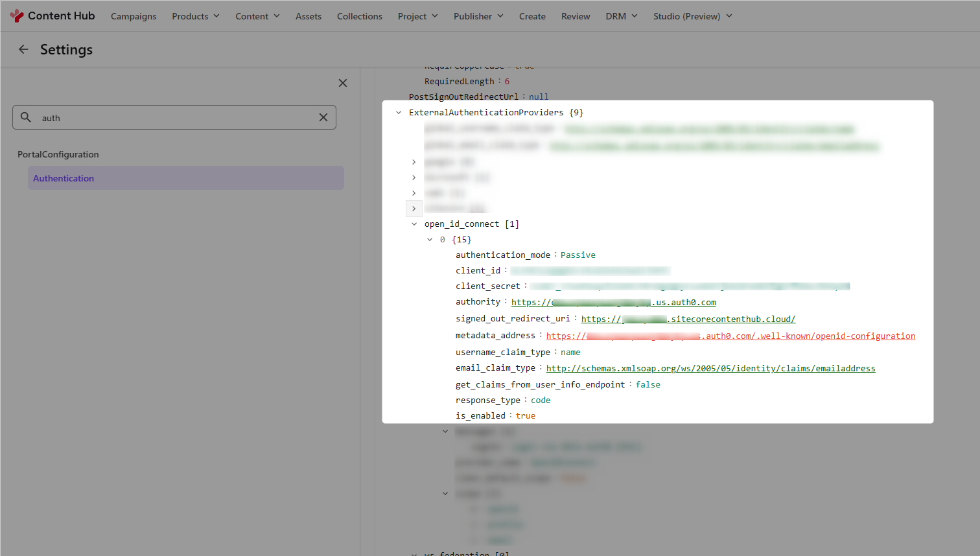Image resolution: width=980 pixels, height=556 pixels.
Task: Expand the highlighted blurred provider node
Action: [x=414, y=209]
